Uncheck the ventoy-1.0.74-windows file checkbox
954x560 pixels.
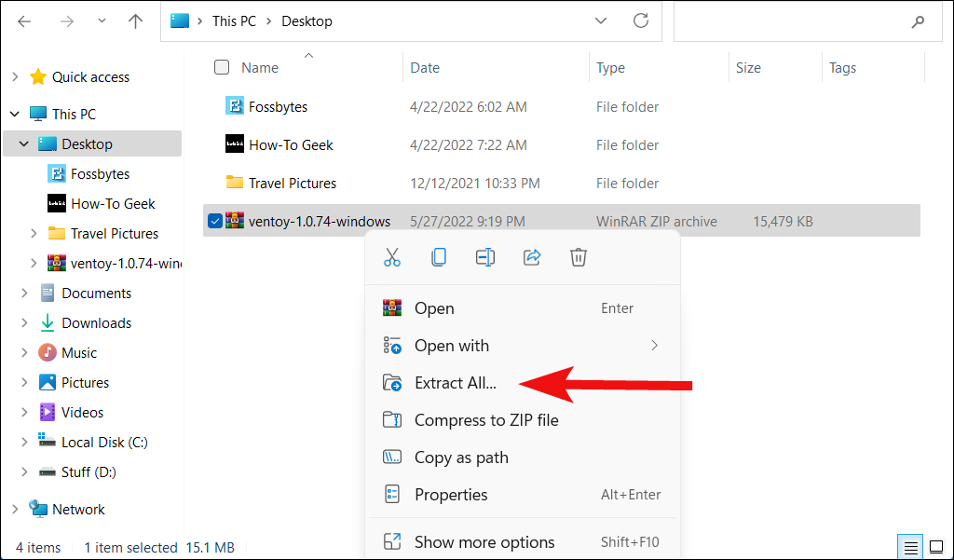(x=215, y=221)
